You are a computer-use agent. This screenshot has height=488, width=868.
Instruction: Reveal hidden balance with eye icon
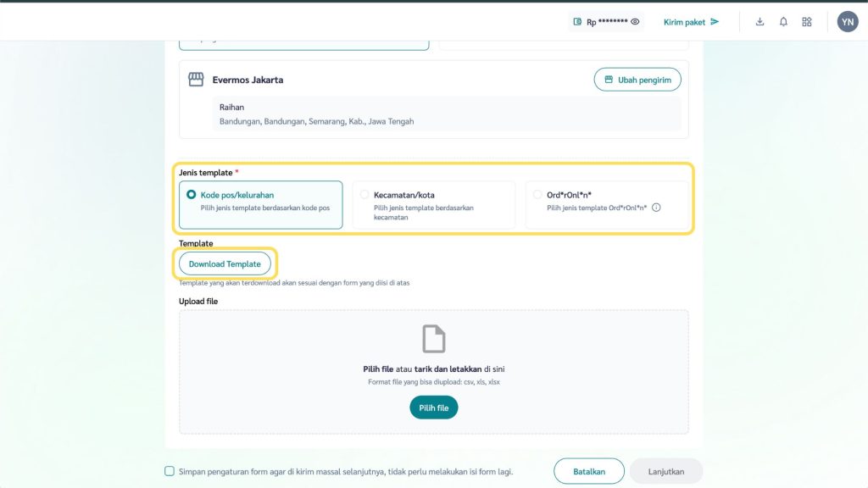pyautogui.click(x=635, y=22)
